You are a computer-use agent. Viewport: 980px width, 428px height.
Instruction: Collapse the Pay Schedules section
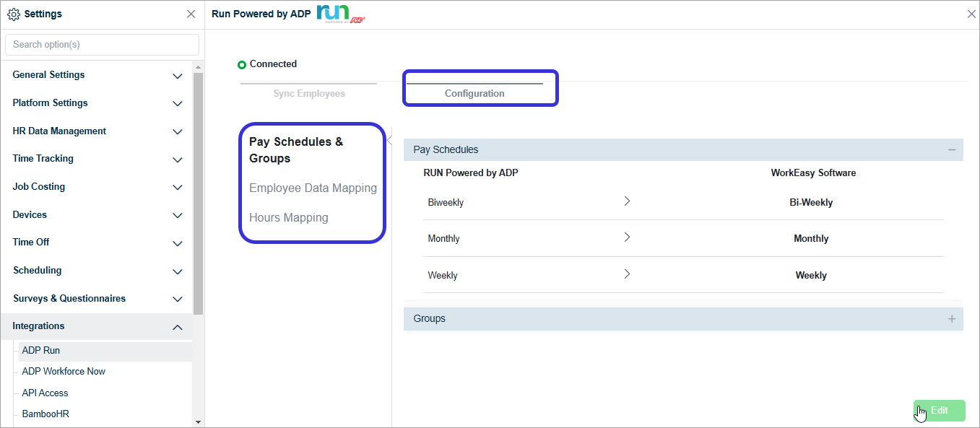coord(952,150)
